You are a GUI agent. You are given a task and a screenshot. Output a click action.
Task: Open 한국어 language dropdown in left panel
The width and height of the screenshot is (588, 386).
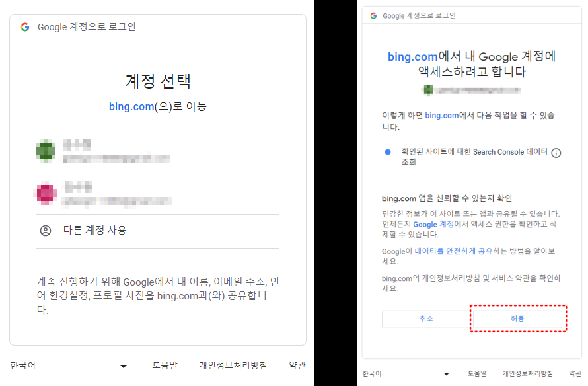(69, 366)
